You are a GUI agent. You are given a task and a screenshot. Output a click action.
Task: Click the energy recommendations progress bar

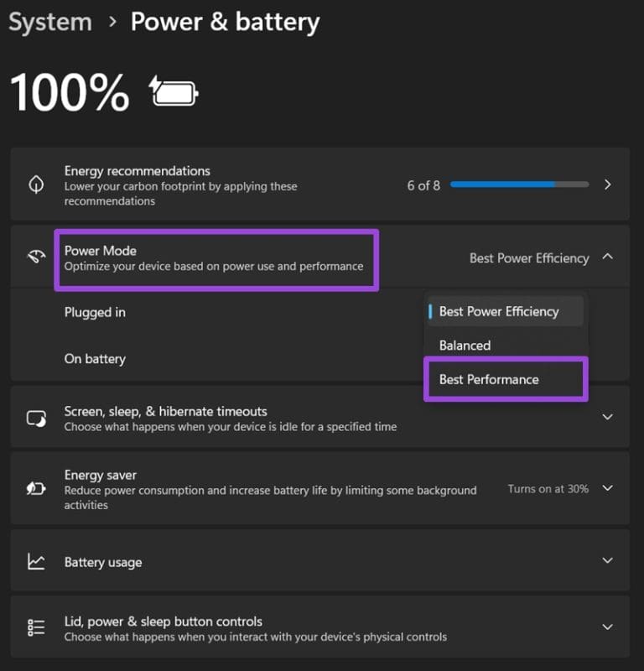[x=519, y=185]
